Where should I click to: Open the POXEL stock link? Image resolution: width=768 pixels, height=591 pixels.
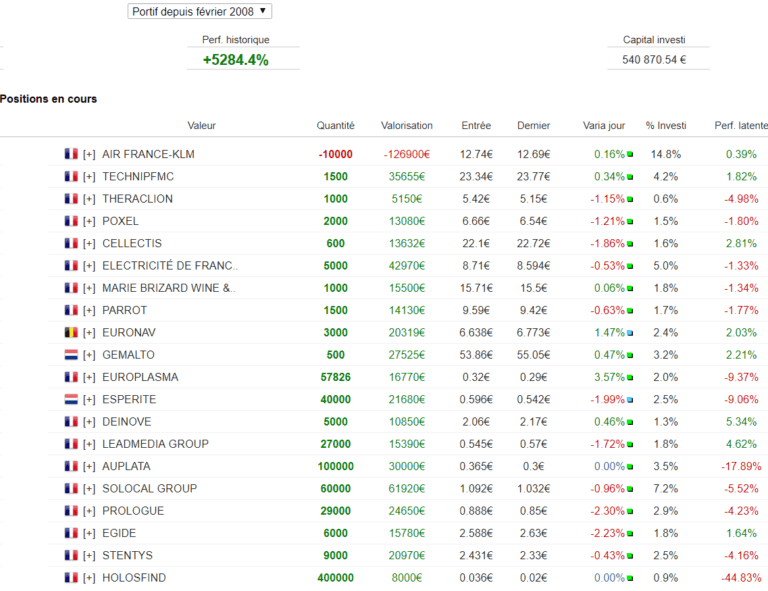[x=120, y=221]
